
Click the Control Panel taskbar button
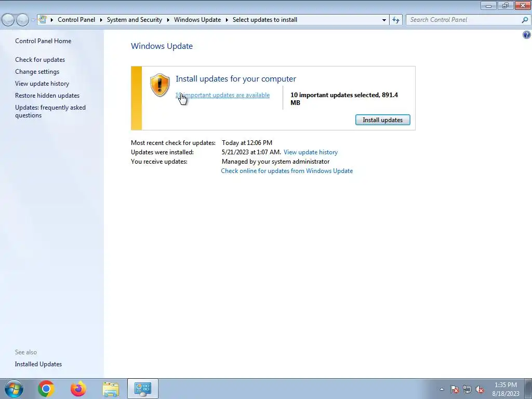click(143, 389)
